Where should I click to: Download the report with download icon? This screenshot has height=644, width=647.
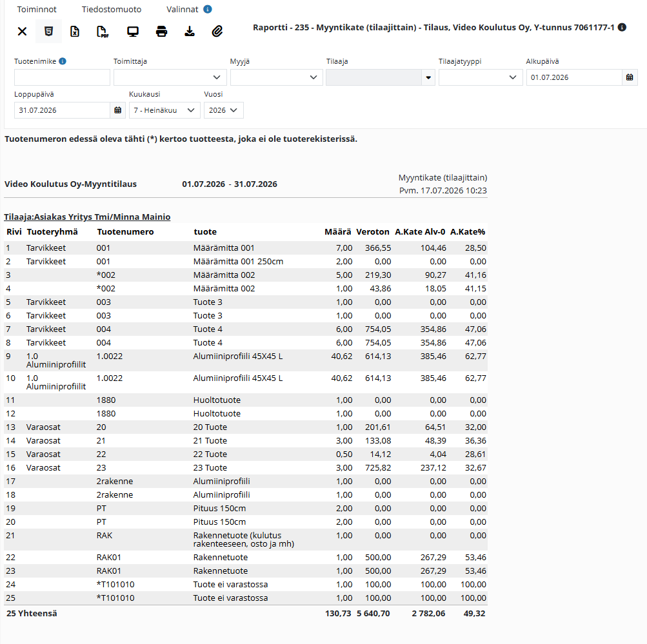click(x=190, y=32)
